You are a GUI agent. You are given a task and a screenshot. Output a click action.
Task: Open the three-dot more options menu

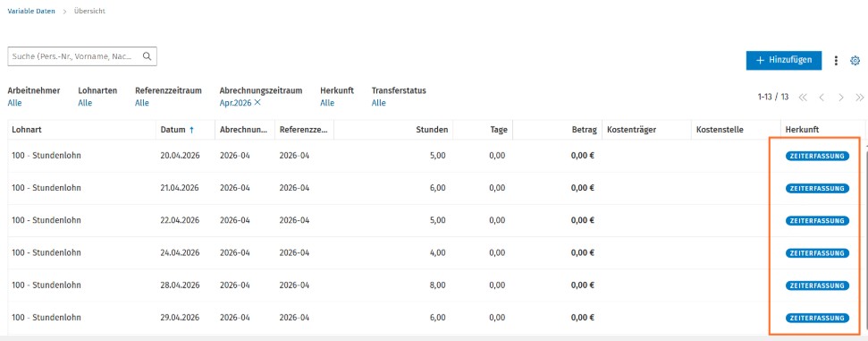(x=836, y=61)
